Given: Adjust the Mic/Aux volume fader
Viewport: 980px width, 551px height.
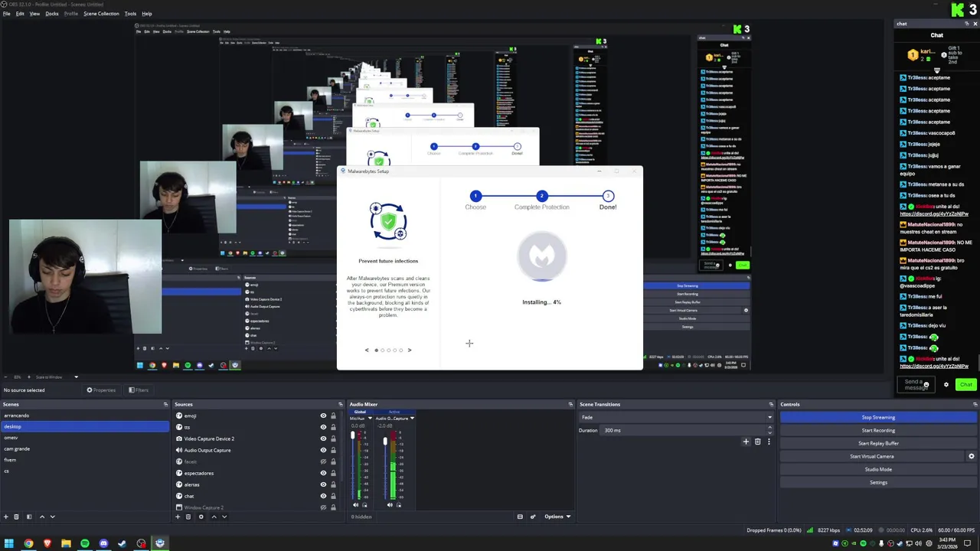Looking at the screenshot, I should coord(353,435).
